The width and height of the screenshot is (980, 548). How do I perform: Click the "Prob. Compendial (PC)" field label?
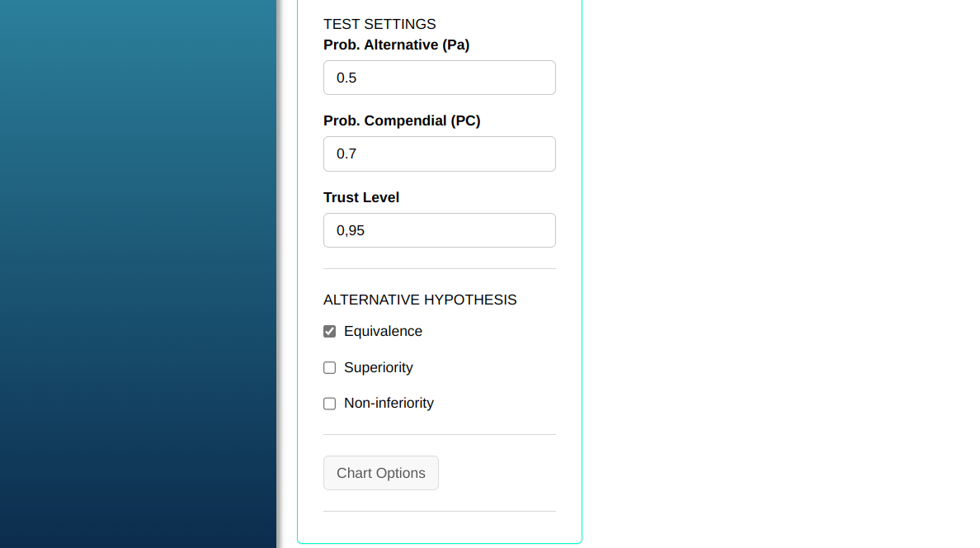click(x=402, y=120)
